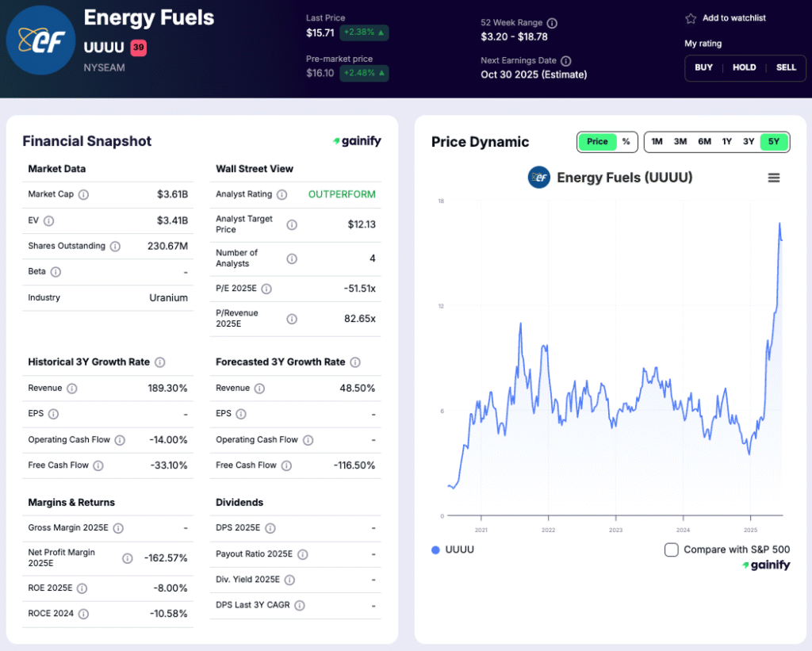
Task: Open the chart hamburger menu icon
Action: pyautogui.click(x=774, y=178)
